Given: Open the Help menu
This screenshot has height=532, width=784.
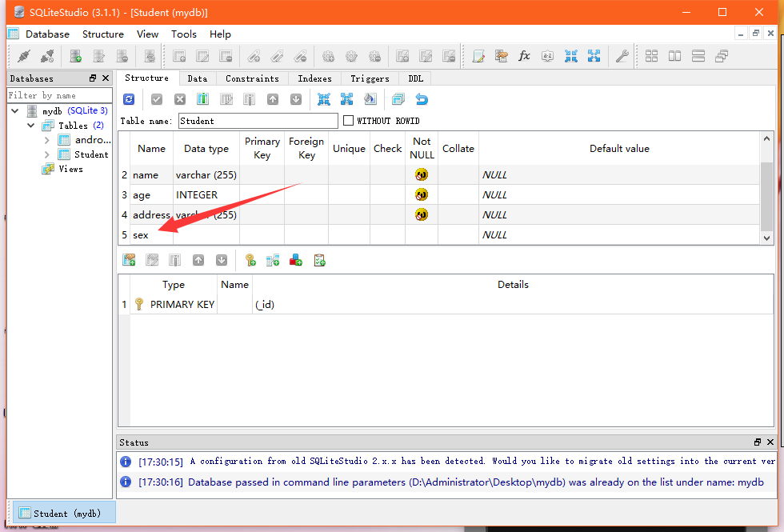Looking at the screenshot, I should click(x=220, y=34).
